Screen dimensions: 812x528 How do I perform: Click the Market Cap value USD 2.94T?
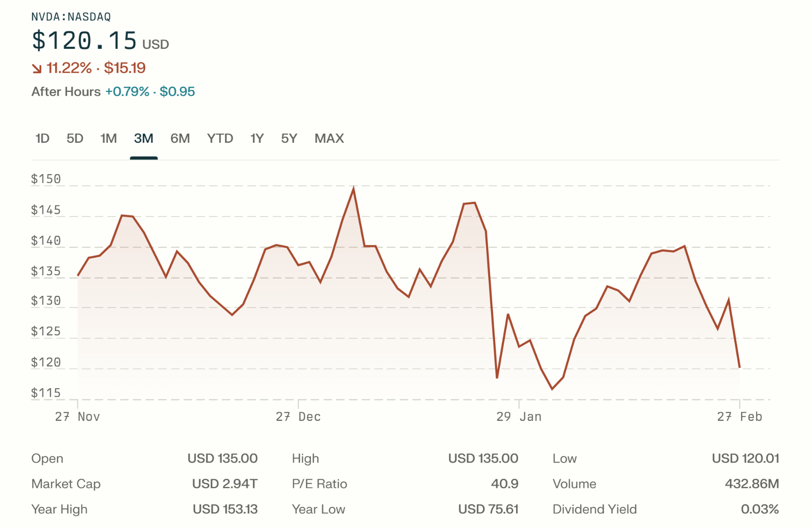(225, 484)
